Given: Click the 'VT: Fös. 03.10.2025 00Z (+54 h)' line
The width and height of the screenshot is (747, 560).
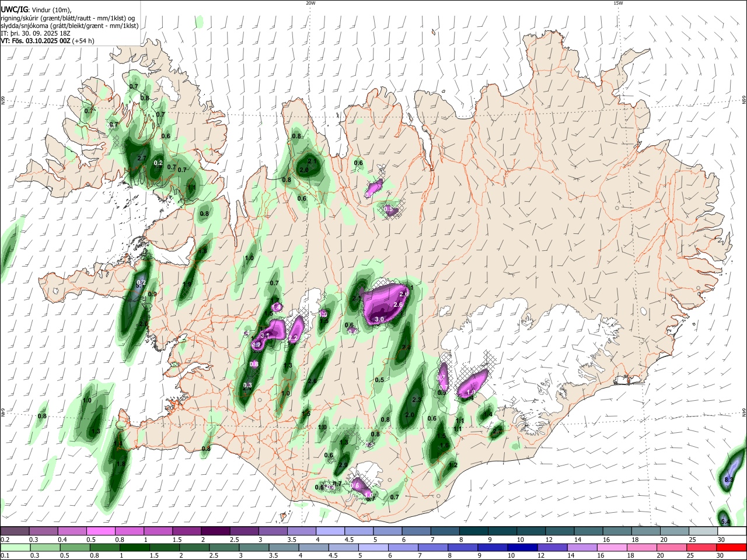Looking at the screenshot, I should click(x=48, y=41).
